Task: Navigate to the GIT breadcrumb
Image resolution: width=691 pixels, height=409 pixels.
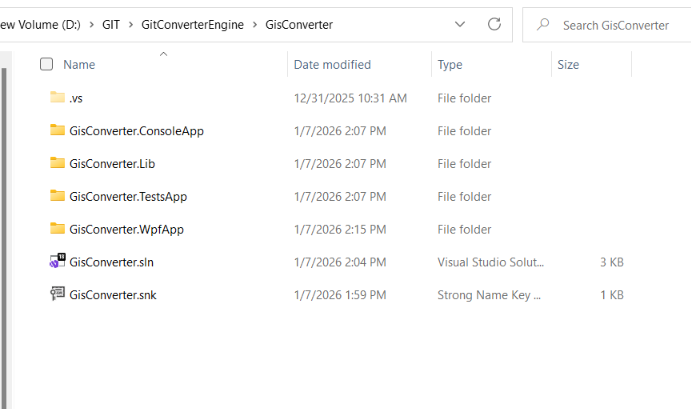Action: coord(111,25)
